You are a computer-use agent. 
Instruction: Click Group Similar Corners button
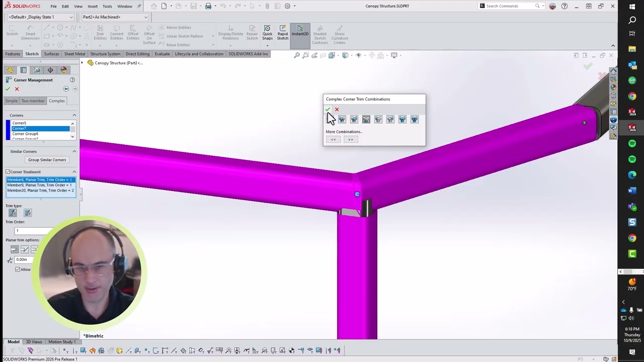47,160
